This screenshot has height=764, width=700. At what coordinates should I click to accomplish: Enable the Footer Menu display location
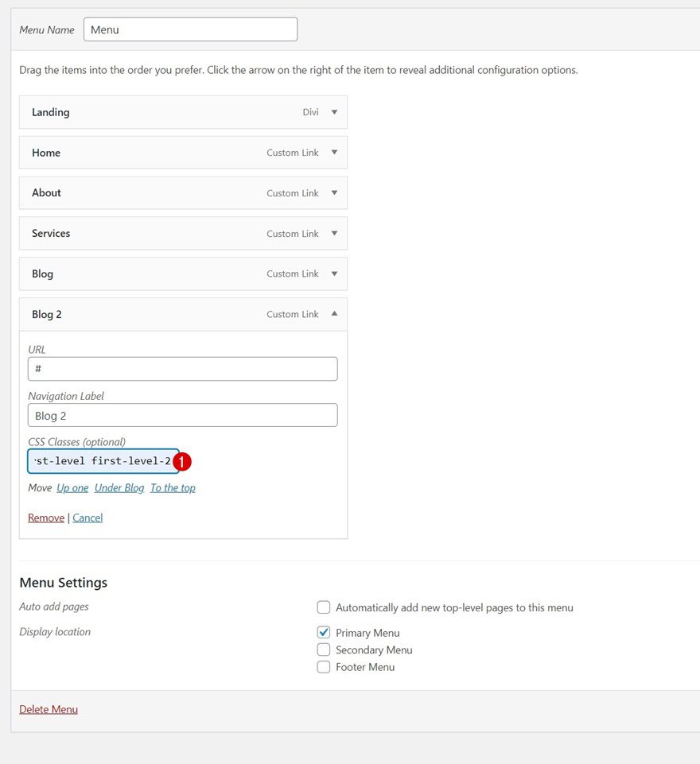pos(324,667)
